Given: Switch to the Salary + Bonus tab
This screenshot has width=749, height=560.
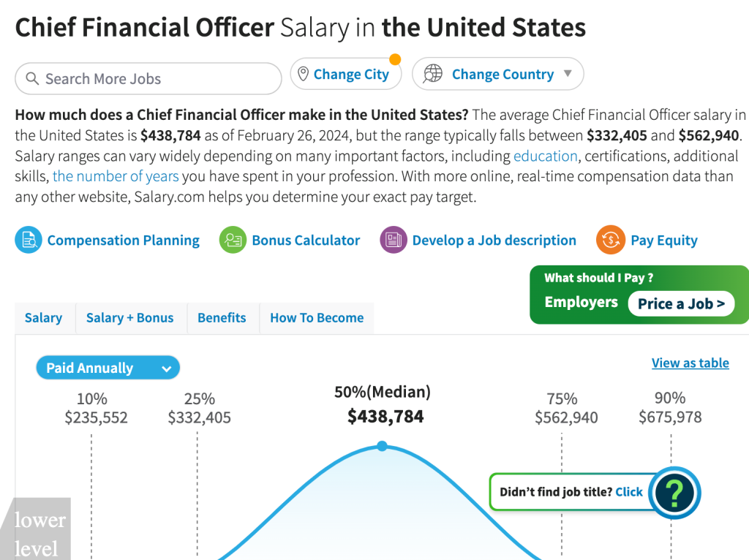Looking at the screenshot, I should coord(129,318).
